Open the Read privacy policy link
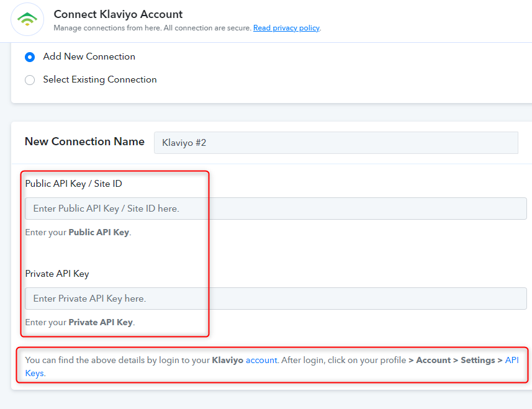Screen dimensions: 532x409 286,28
